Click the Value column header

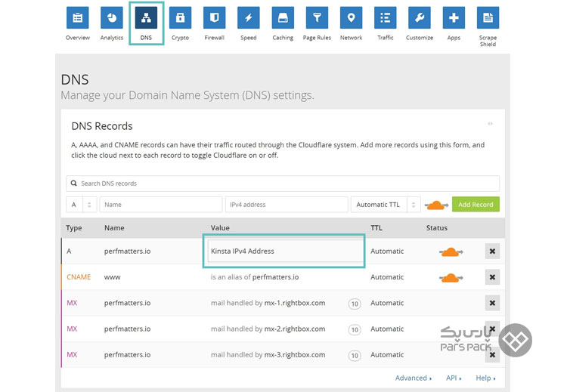[220, 228]
